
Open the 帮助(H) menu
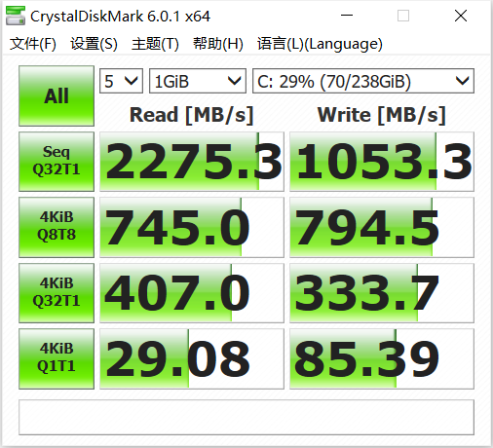tap(218, 44)
